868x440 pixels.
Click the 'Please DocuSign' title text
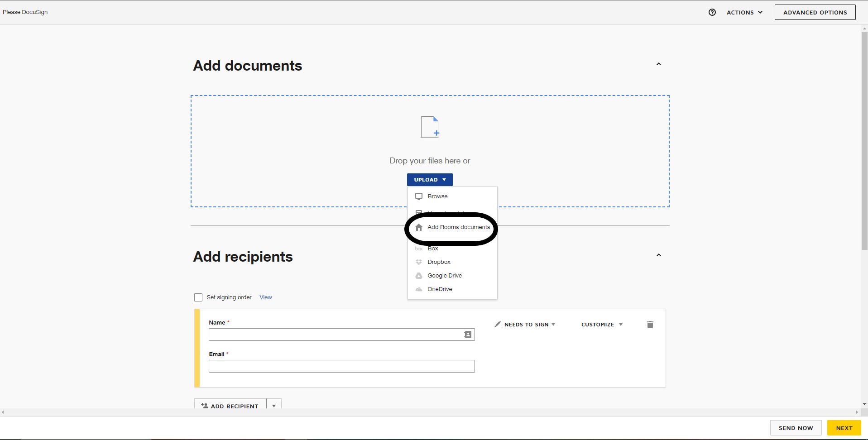25,12
